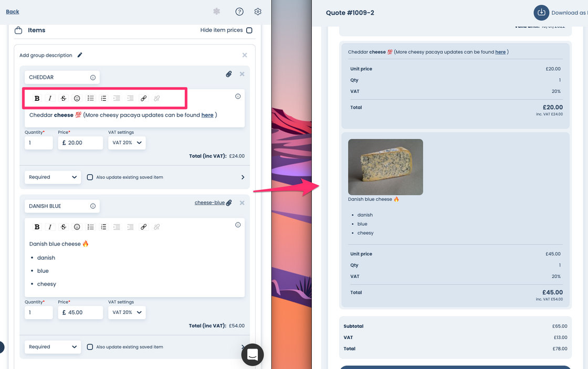Insert link in the Cheddar description toolbar
Screen dimensions: 588x369
pos(144,98)
